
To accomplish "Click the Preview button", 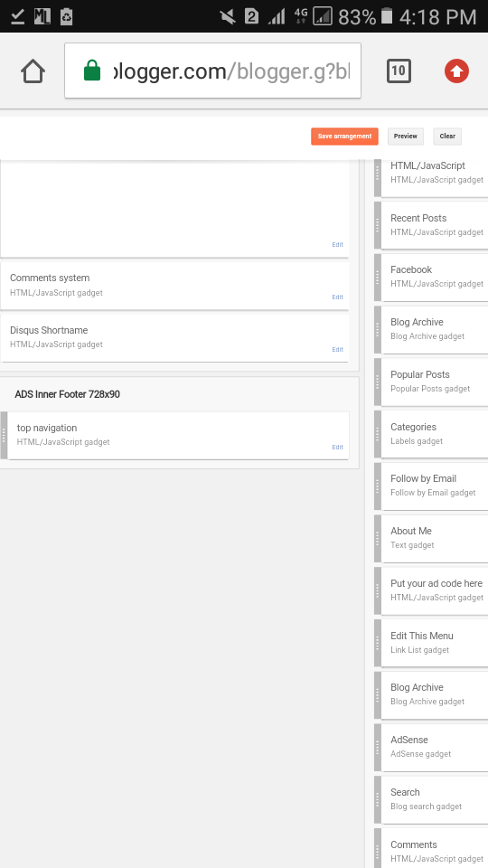I will 406,137.
